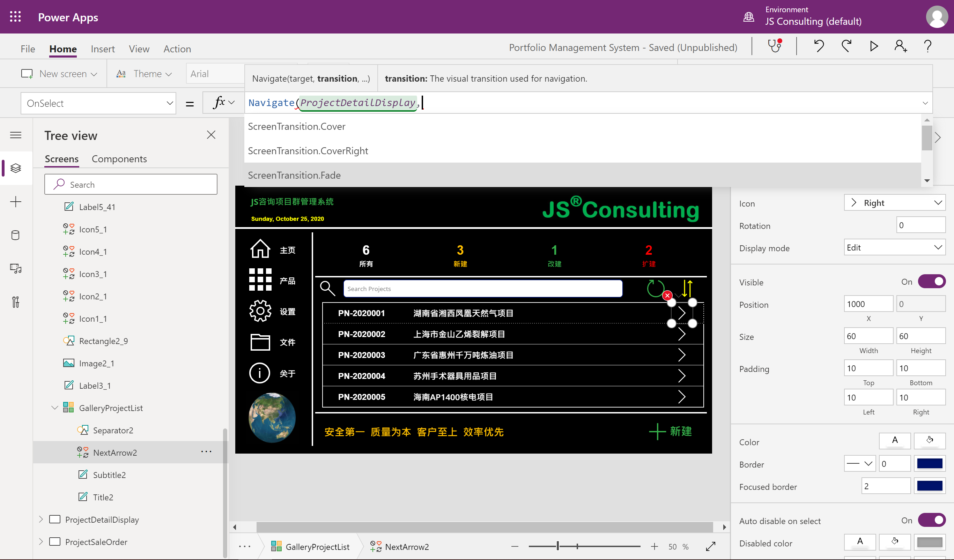Image resolution: width=954 pixels, height=560 pixels.
Task: Open the Tree view layers icon
Action: click(15, 168)
